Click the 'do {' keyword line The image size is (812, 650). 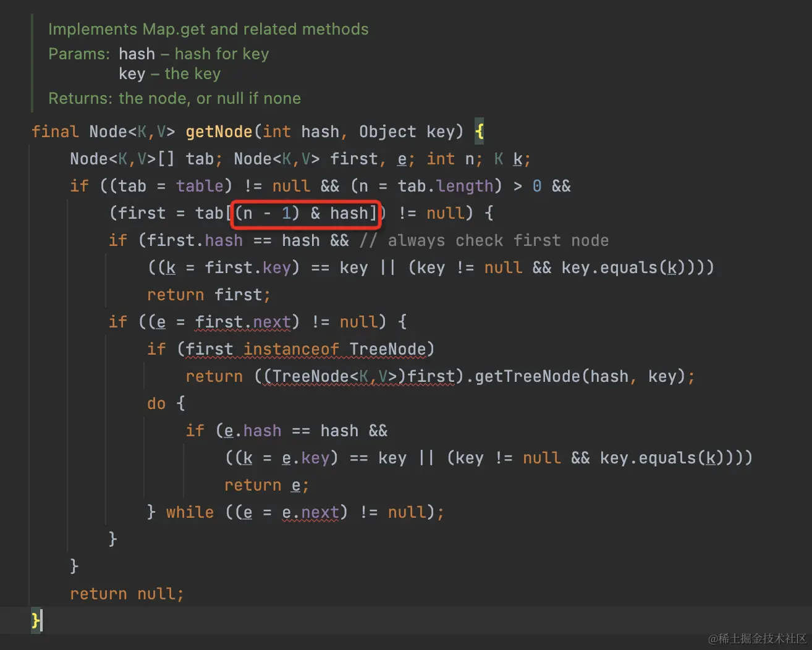point(166,403)
